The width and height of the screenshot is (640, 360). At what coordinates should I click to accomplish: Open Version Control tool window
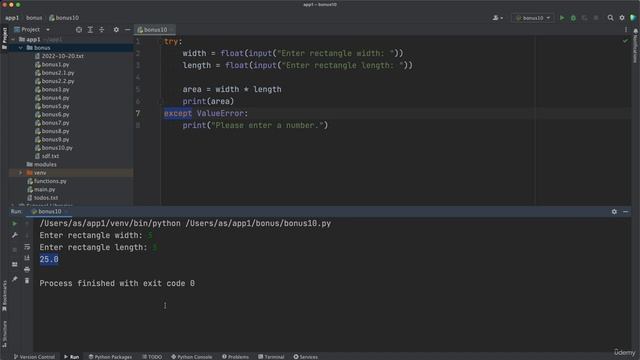click(x=34, y=357)
